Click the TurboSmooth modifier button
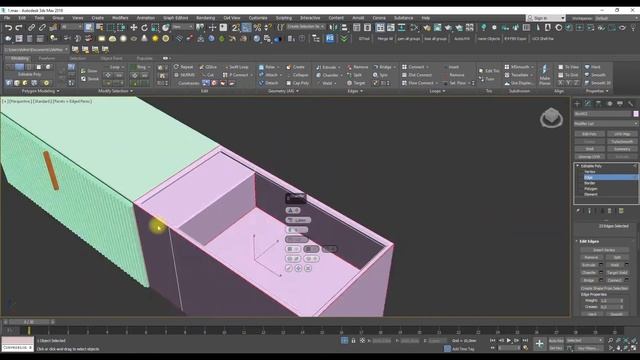The width and height of the screenshot is (640, 360). pyautogui.click(x=622, y=141)
